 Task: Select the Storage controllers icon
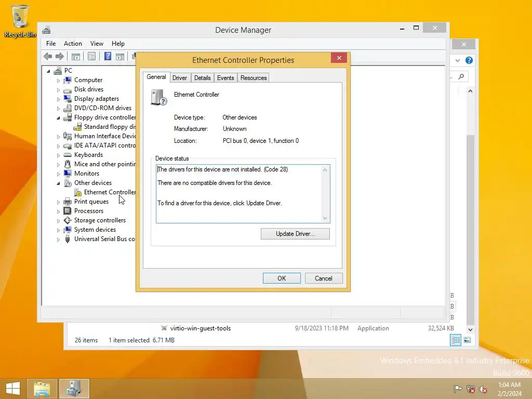pyautogui.click(x=68, y=220)
